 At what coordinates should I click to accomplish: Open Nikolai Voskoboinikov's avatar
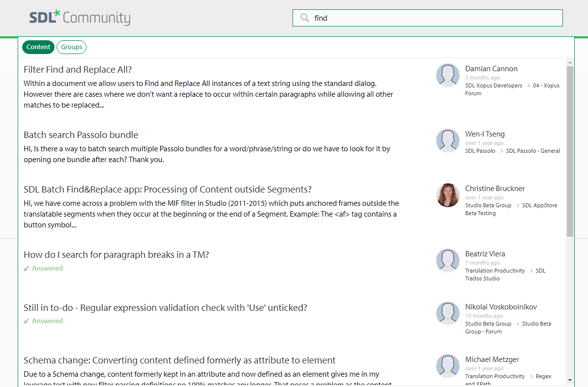click(x=447, y=313)
